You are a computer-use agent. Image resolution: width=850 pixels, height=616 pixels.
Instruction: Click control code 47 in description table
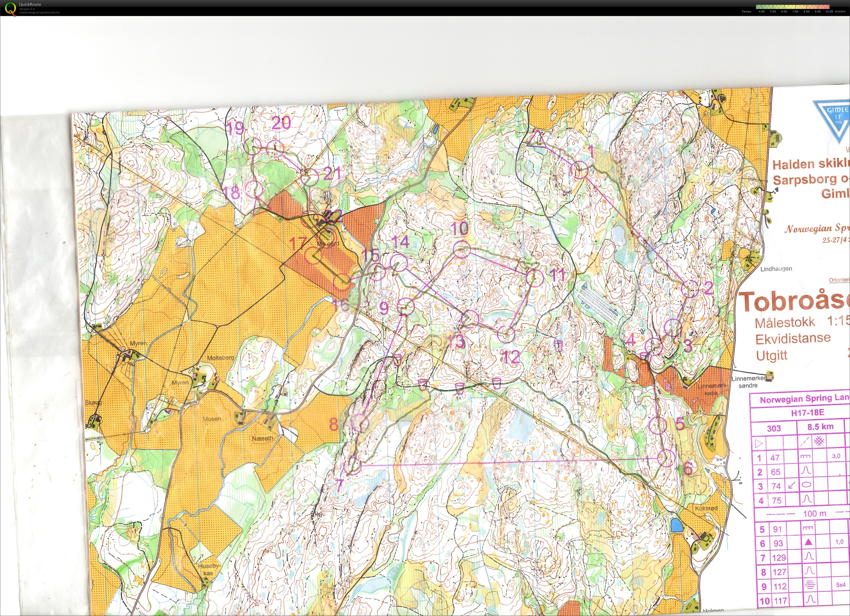tap(775, 458)
